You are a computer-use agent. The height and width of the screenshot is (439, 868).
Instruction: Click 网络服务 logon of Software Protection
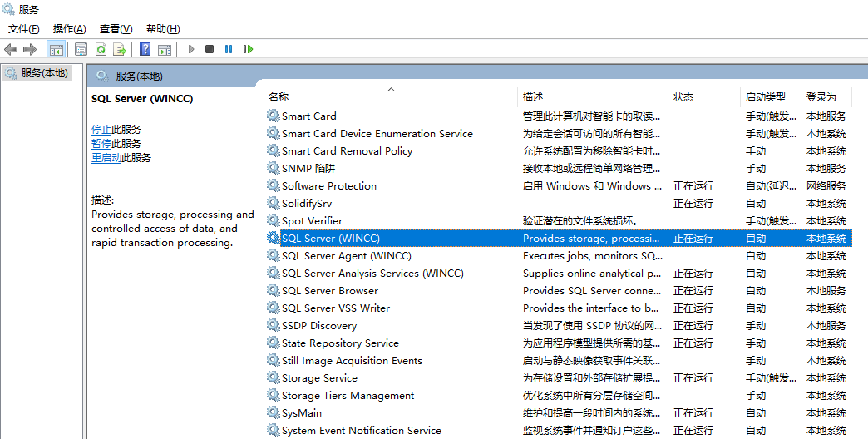point(826,186)
